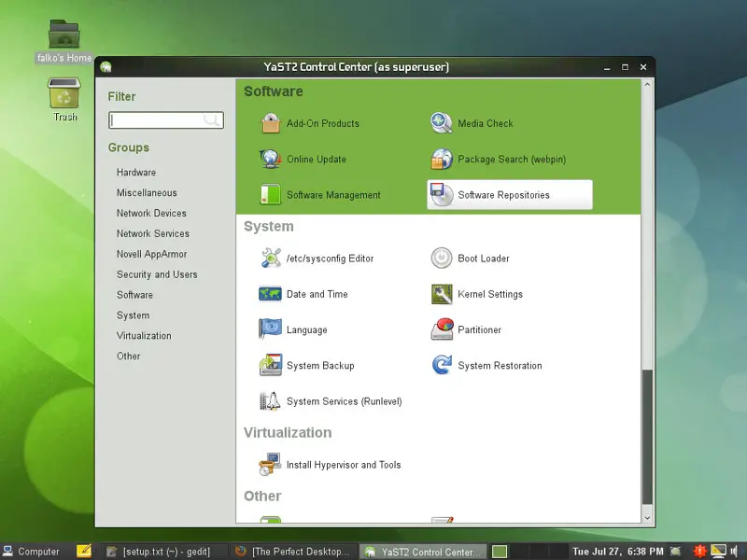The image size is (747, 560).
Task: Open the display settings tray icon
Action: [x=718, y=552]
